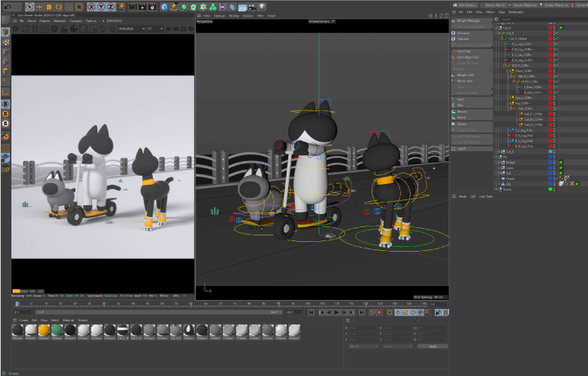Collapse the BODY_CON+ tree node

[505, 65]
